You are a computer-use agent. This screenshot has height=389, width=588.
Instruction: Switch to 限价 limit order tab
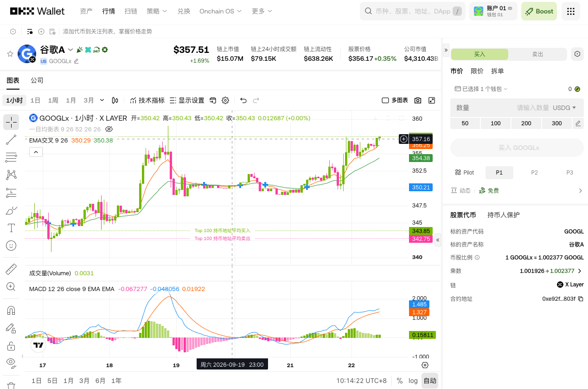click(477, 71)
